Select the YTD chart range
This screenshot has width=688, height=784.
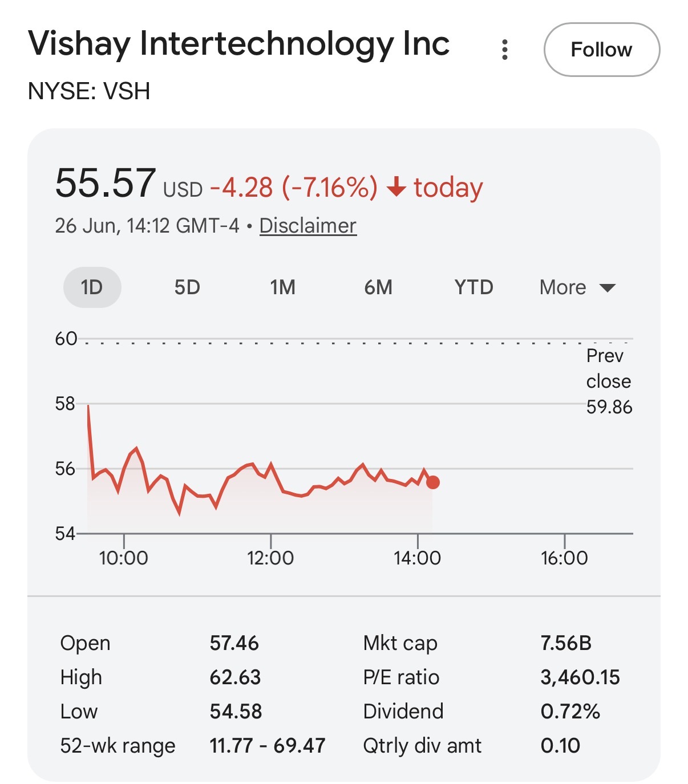(473, 287)
